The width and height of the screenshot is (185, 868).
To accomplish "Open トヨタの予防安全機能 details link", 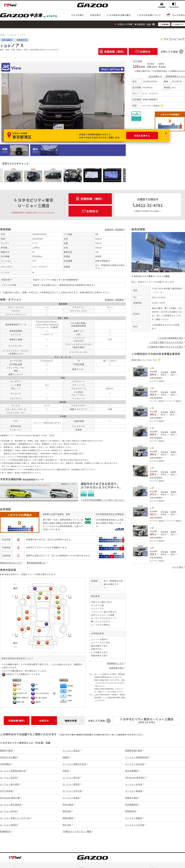I will coord(103,500).
